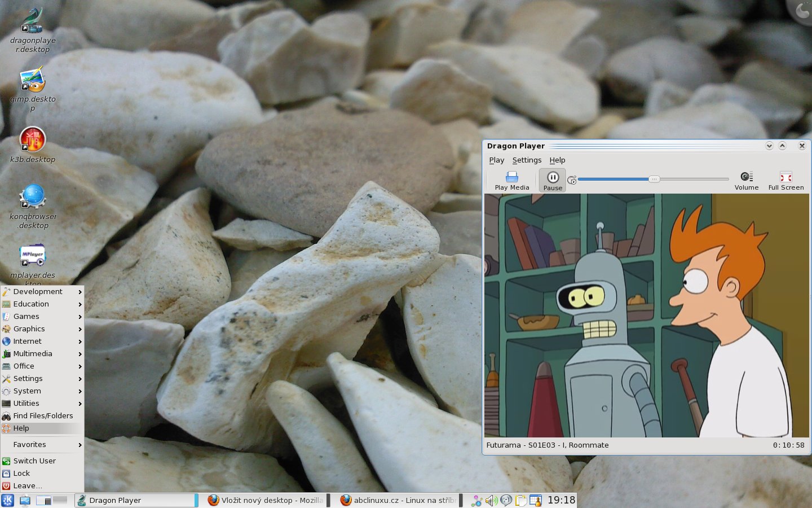Click the 'Futurama - S01E03 - I, Roommate' status text
The width and height of the screenshot is (812, 508).
548,445
